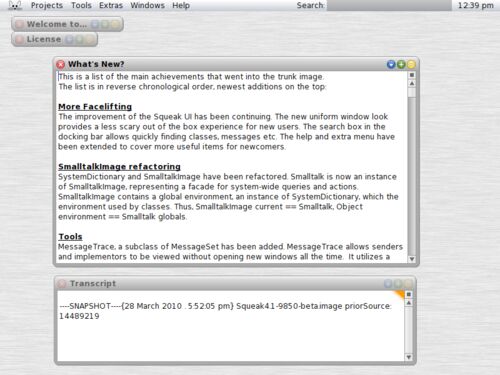The image size is (500, 375).
Task: Click the What's New? title label
Action: [96, 64]
